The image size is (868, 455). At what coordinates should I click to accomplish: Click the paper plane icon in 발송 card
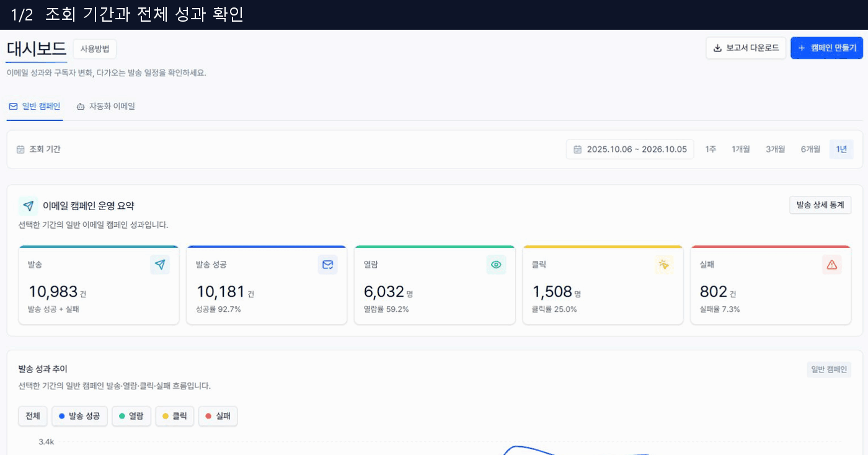(160, 265)
